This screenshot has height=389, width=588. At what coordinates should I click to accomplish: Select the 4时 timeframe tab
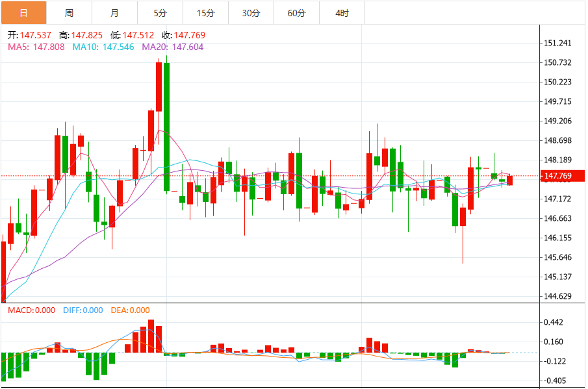342,13
